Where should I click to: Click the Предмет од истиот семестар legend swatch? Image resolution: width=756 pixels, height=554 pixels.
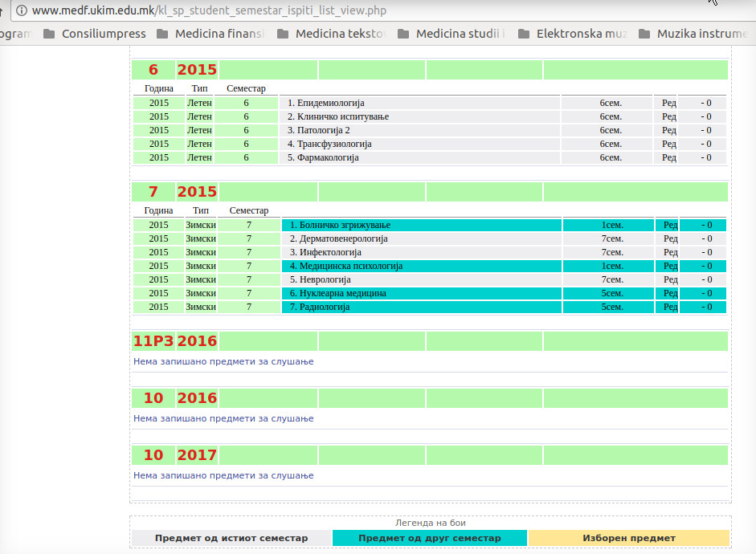click(x=231, y=538)
